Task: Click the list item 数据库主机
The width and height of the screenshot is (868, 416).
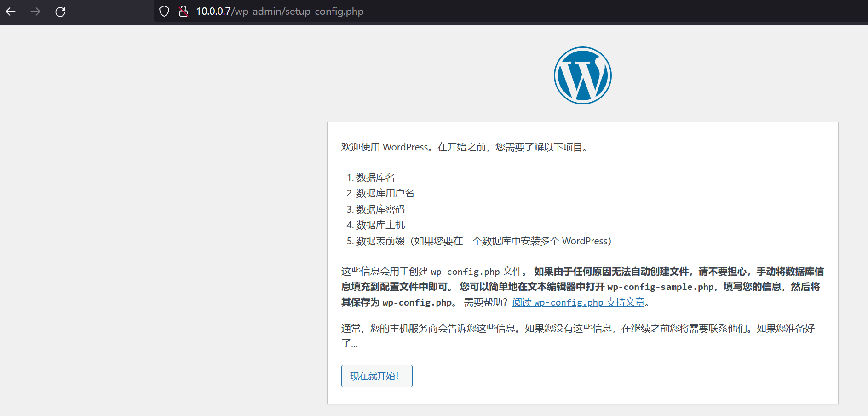Action: [x=380, y=225]
